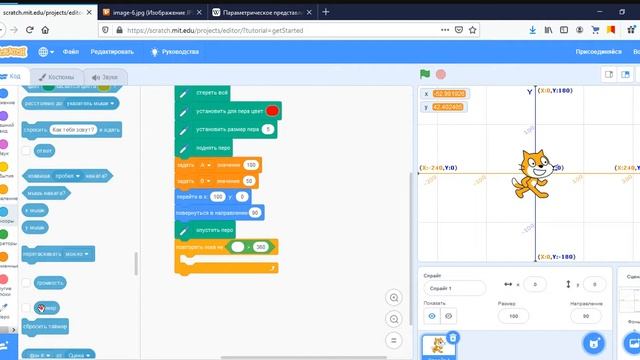Click the мышь нажата? block
This screenshot has width=640, height=360.
pos(46,193)
